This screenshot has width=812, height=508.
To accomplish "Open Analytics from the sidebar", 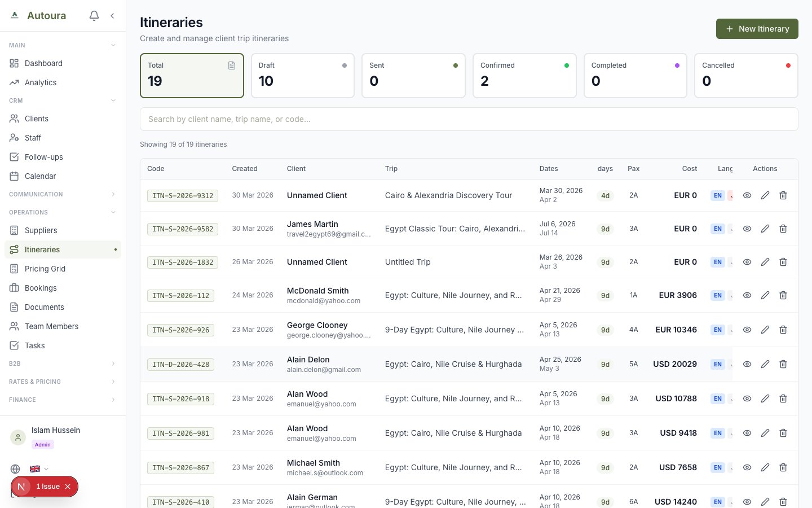I will pyautogui.click(x=63, y=82).
